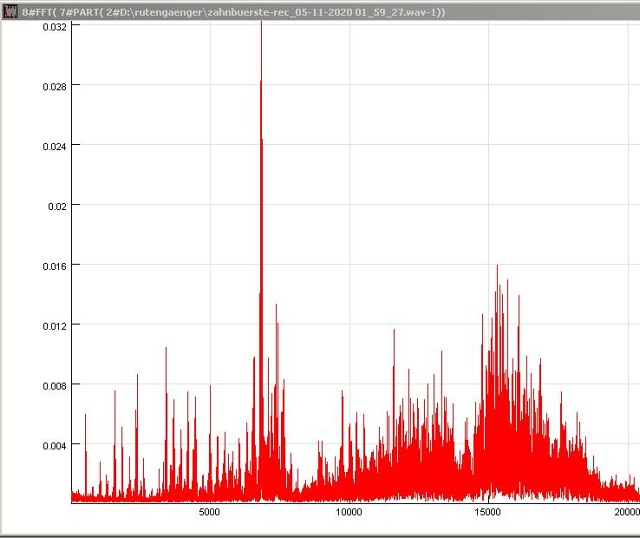Click the x-axis label 15000
This screenshot has height=538, width=640.
click(488, 512)
